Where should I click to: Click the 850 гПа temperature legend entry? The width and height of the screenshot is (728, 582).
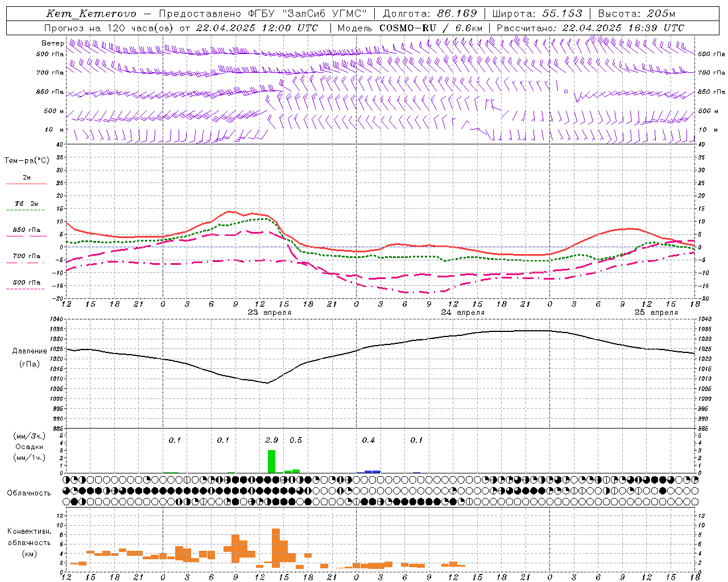(x=27, y=230)
